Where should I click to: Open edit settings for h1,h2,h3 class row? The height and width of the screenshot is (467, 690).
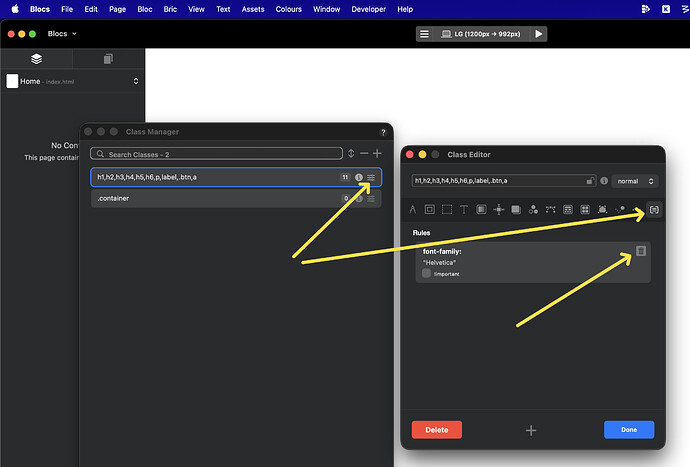tap(372, 178)
